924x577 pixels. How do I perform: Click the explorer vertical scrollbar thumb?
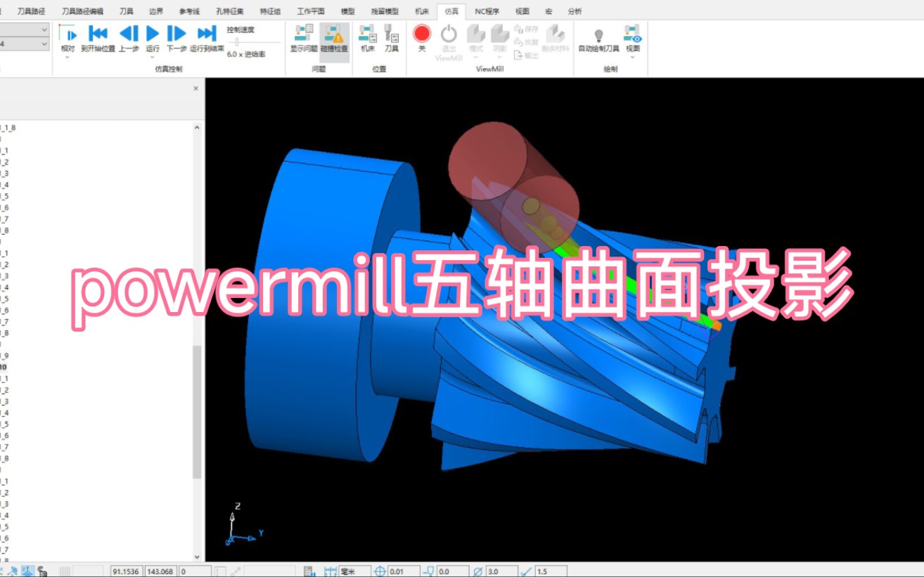point(197,412)
